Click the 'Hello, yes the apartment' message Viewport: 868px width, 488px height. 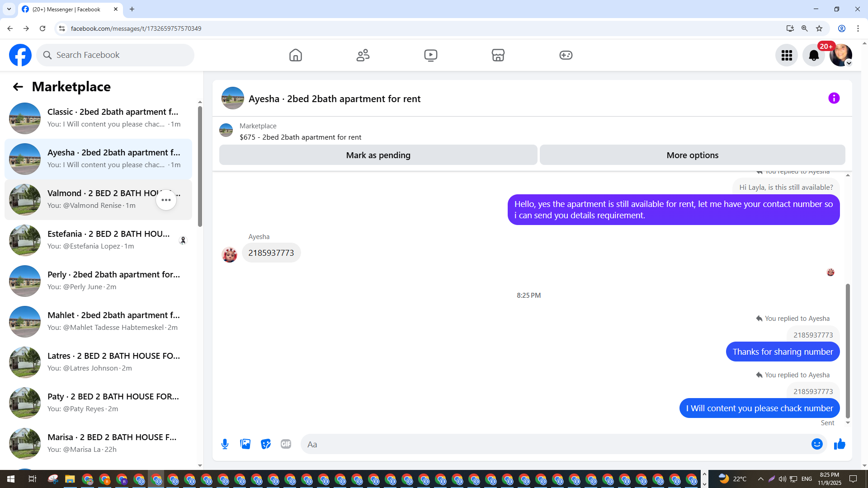[x=674, y=210]
